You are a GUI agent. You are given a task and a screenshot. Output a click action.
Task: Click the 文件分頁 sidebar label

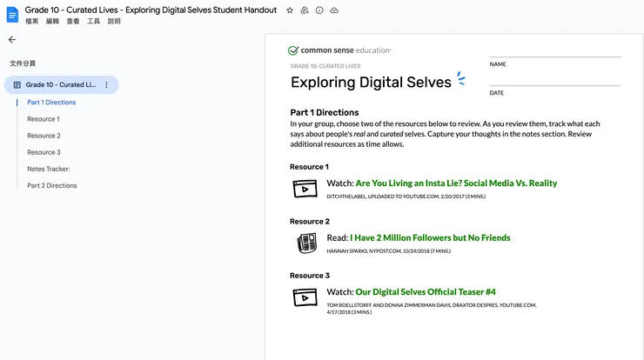(x=23, y=63)
